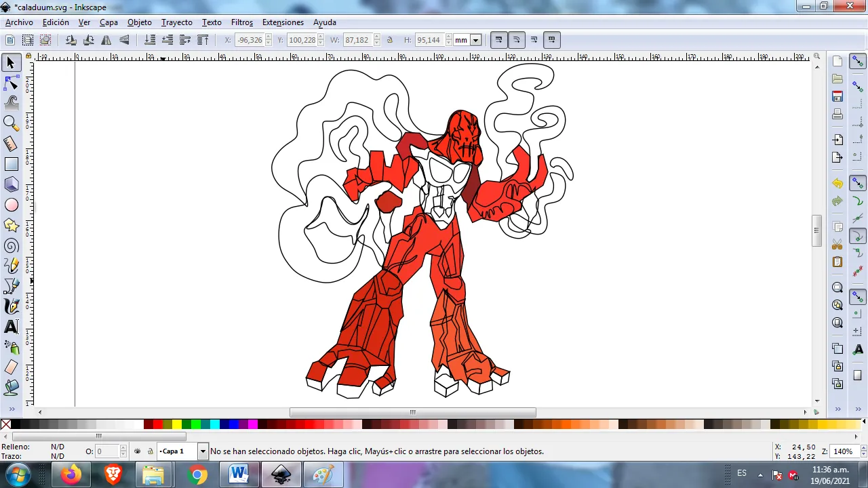Toggle Capa 1 layer visibility eye

[x=138, y=451]
